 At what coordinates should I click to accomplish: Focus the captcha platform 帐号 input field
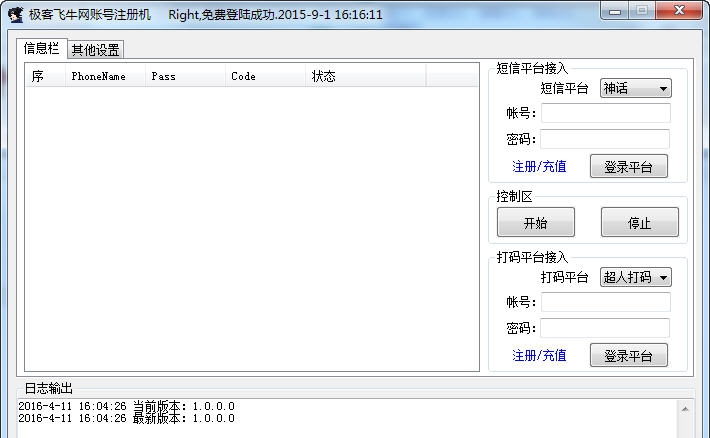tap(606, 302)
